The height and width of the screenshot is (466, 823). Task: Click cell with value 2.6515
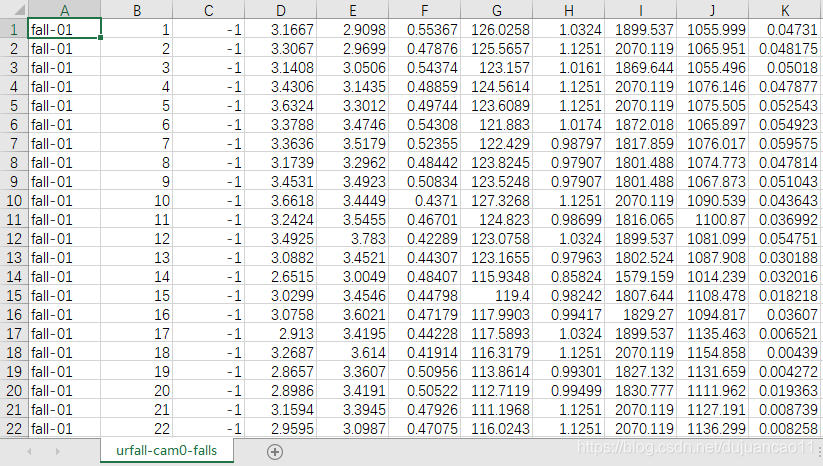(x=280, y=277)
